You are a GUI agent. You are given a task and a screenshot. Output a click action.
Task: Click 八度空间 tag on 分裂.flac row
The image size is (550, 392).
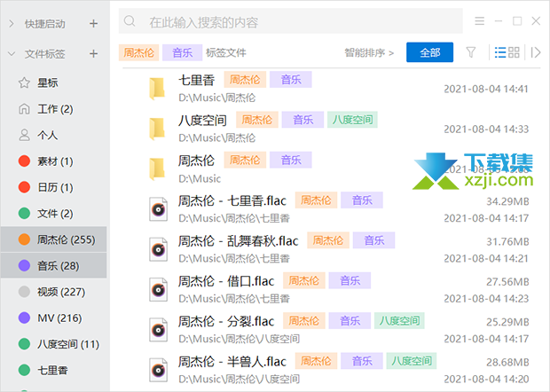pos(399,321)
